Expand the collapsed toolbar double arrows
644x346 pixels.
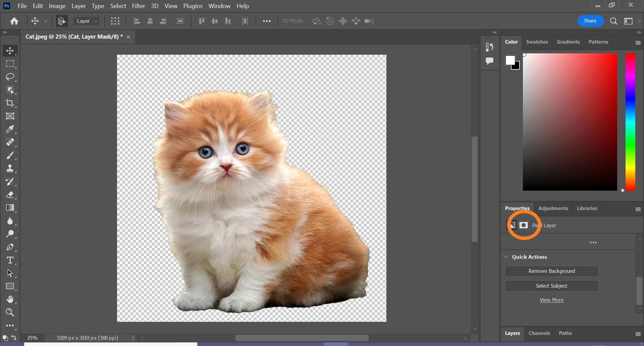coord(5,33)
